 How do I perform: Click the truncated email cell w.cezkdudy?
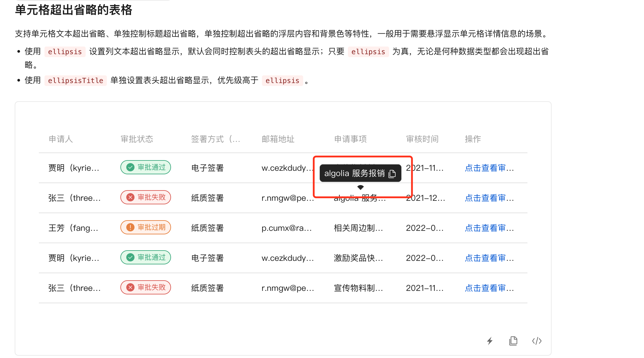(x=287, y=168)
